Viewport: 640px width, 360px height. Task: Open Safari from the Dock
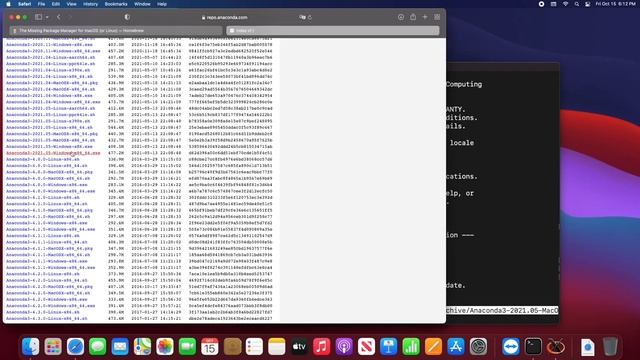(x=76, y=347)
